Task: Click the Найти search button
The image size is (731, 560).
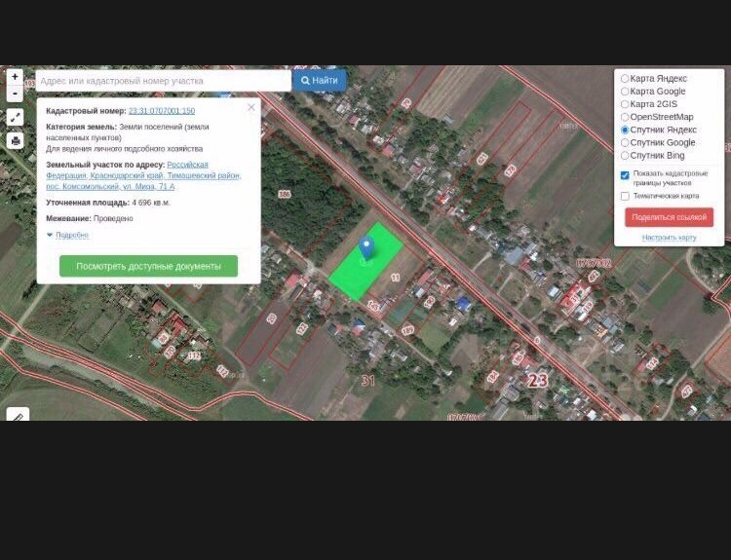Action: (x=319, y=81)
